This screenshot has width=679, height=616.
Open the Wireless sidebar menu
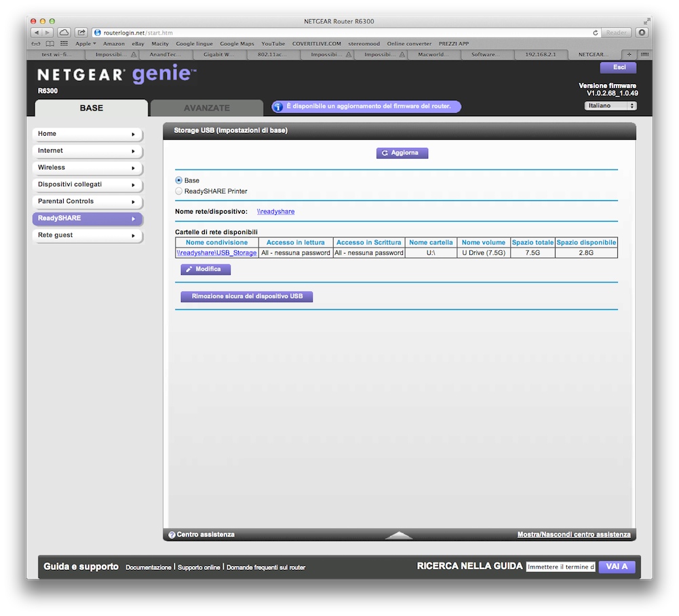point(88,168)
